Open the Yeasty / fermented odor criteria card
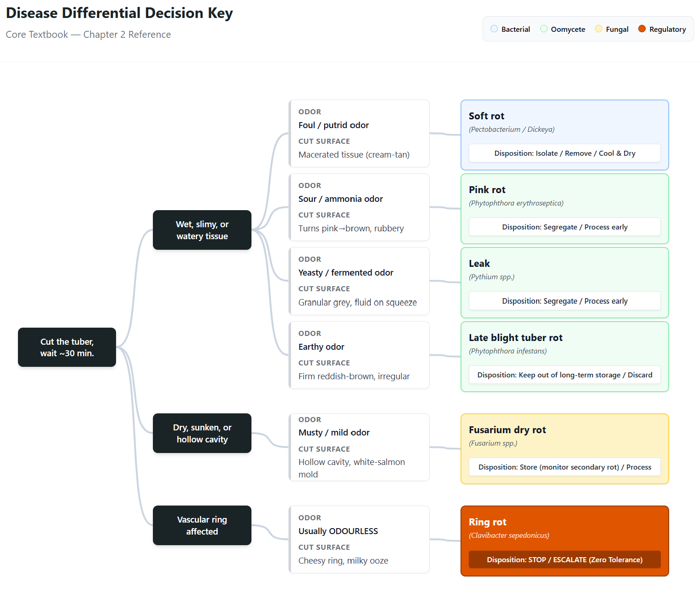700x600 pixels. [x=359, y=281]
